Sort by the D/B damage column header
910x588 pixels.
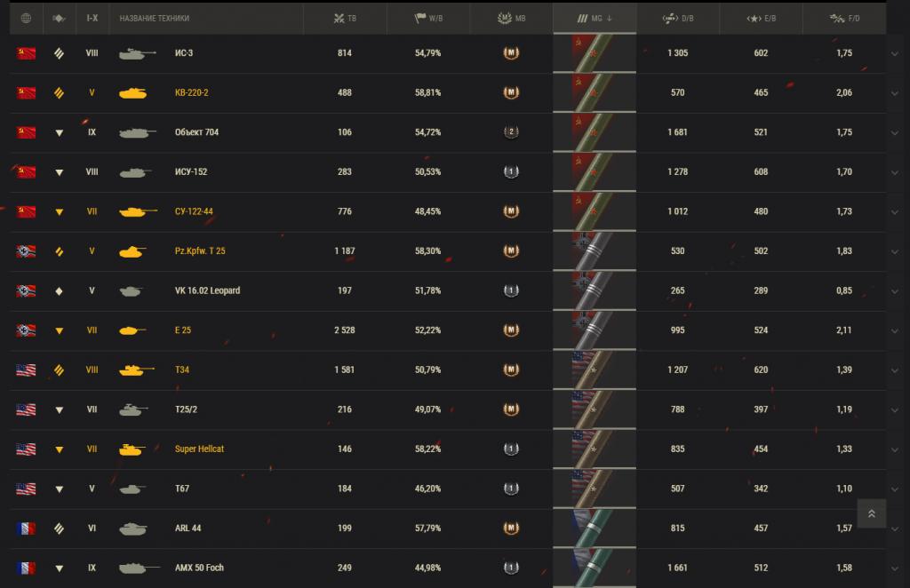tap(678, 18)
